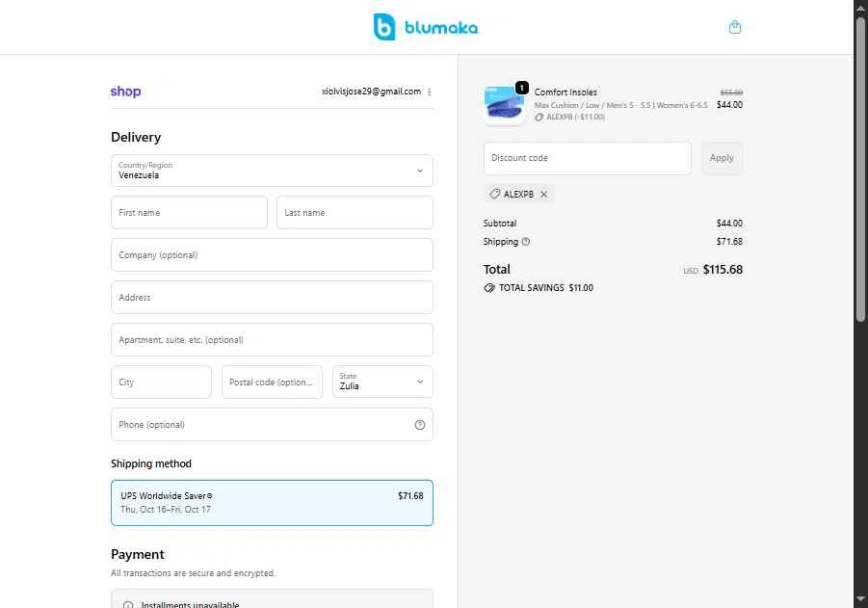Click the total amount $115.68
868x608 pixels.
click(723, 270)
